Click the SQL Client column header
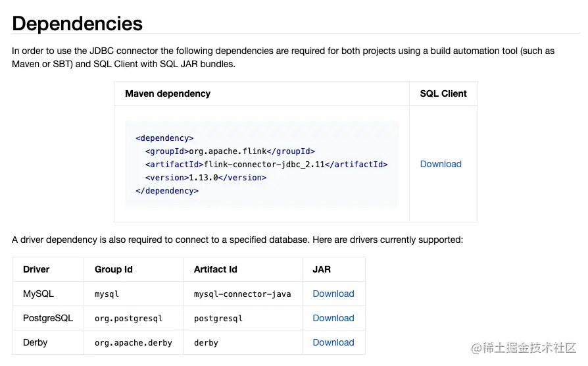Screen dimensions: 588x366 (x=443, y=93)
